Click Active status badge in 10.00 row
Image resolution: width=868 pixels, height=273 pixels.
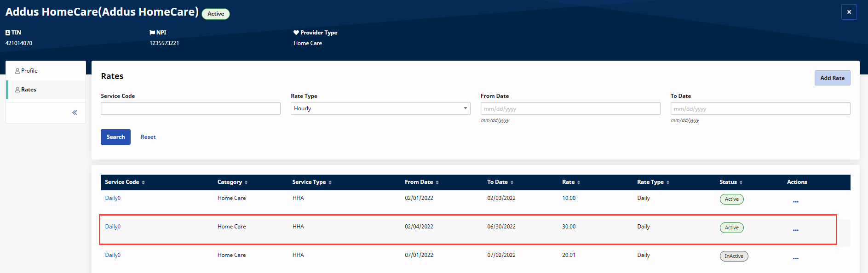tap(731, 199)
